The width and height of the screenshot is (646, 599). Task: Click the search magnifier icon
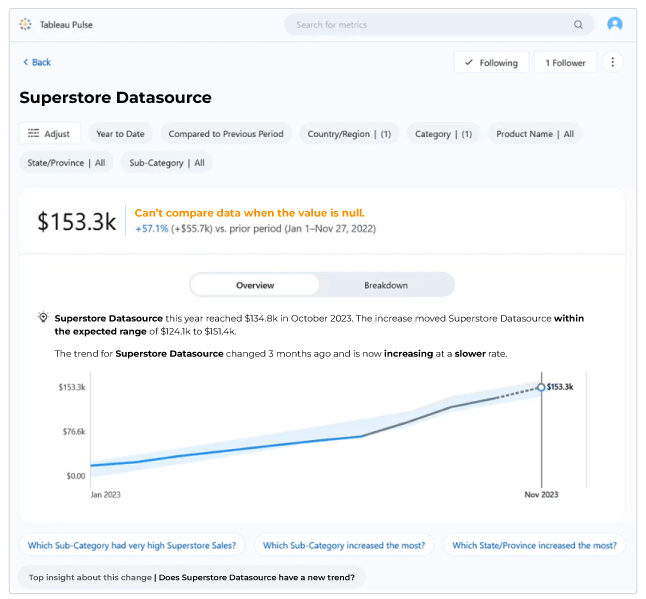click(x=578, y=25)
